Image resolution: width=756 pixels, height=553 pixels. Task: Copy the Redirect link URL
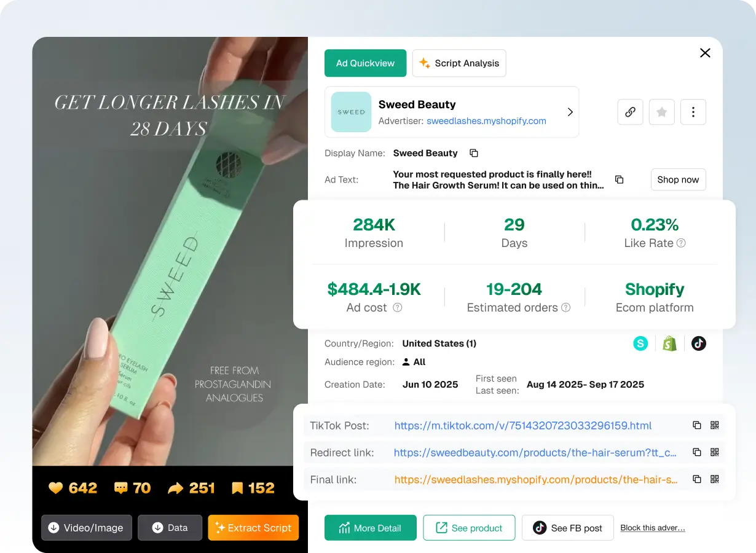[696, 452]
